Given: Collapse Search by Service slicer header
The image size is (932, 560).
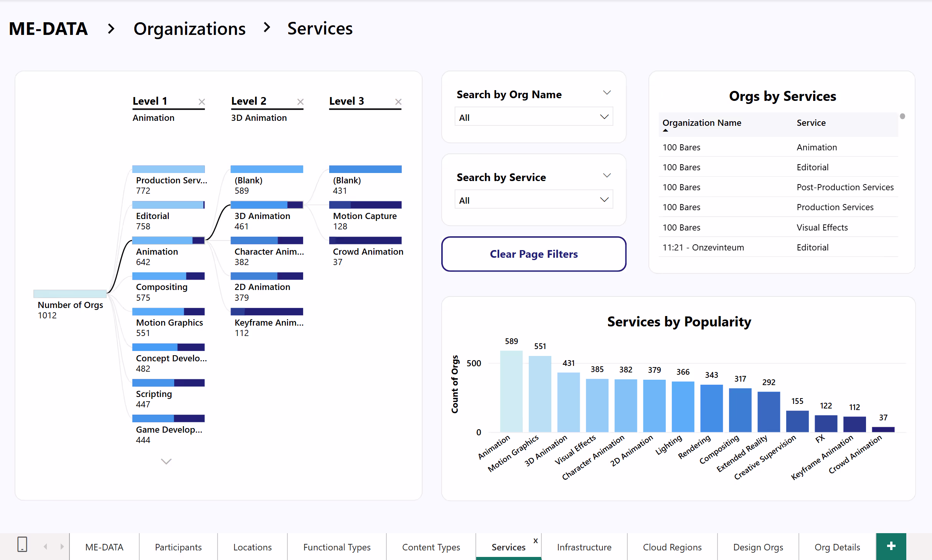Looking at the screenshot, I should click(607, 176).
